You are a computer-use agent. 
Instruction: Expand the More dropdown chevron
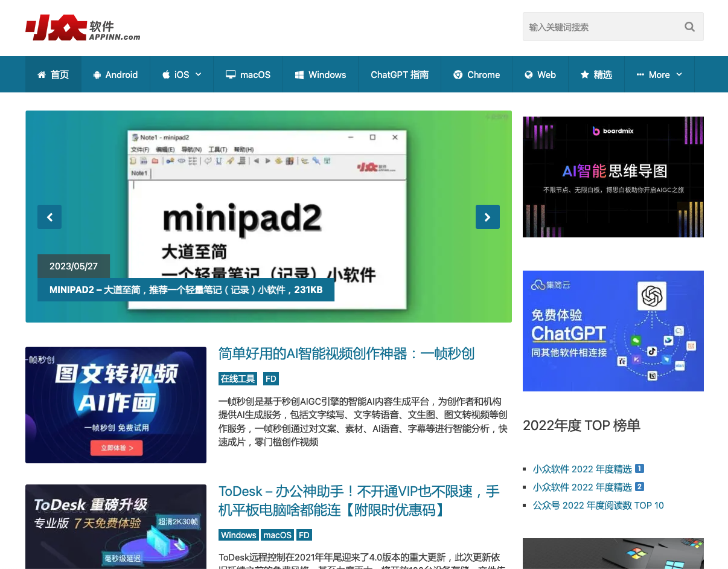click(679, 74)
